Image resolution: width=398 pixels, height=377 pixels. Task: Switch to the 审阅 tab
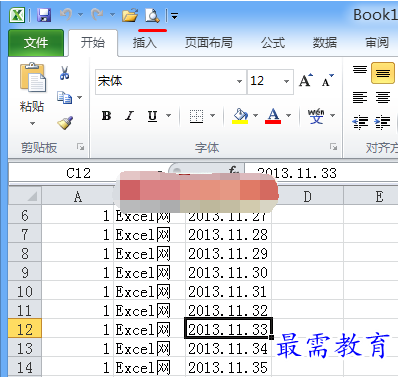tap(377, 43)
